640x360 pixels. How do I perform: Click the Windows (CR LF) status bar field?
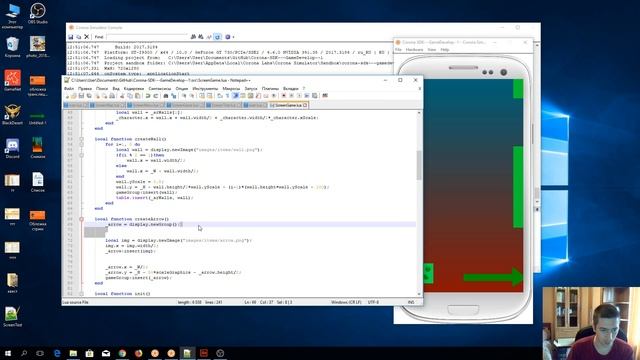click(346, 302)
